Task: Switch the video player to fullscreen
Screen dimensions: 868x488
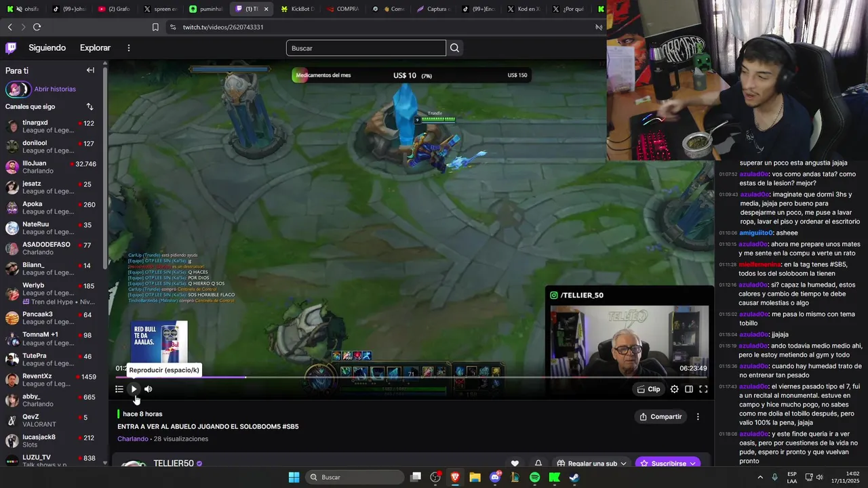Action: point(703,389)
